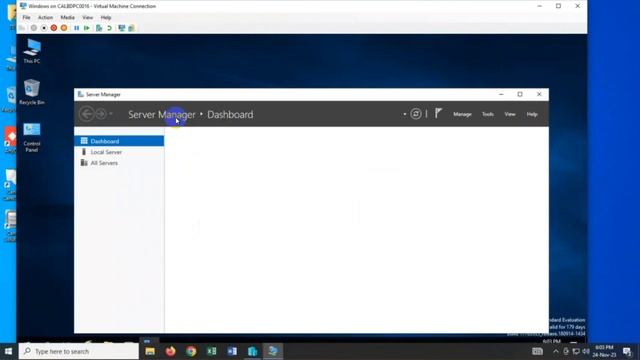Click the red Shut Down VM icon
The width and height of the screenshot is (640, 360).
point(54,28)
